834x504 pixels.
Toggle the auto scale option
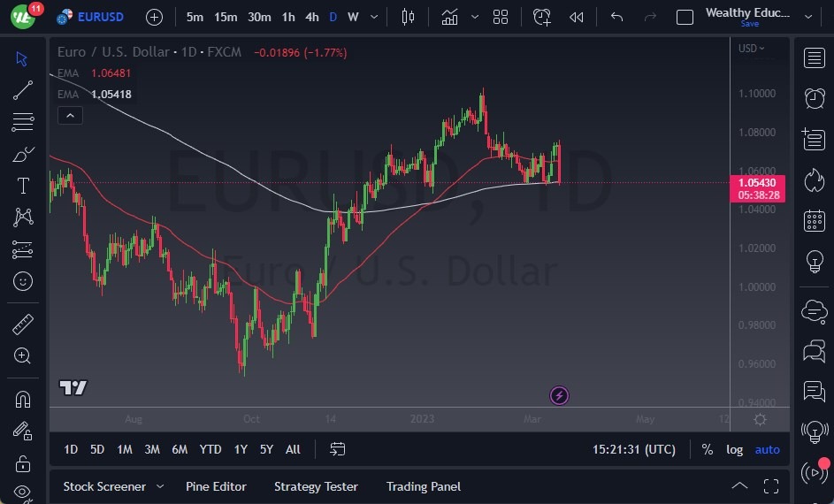[767, 449]
